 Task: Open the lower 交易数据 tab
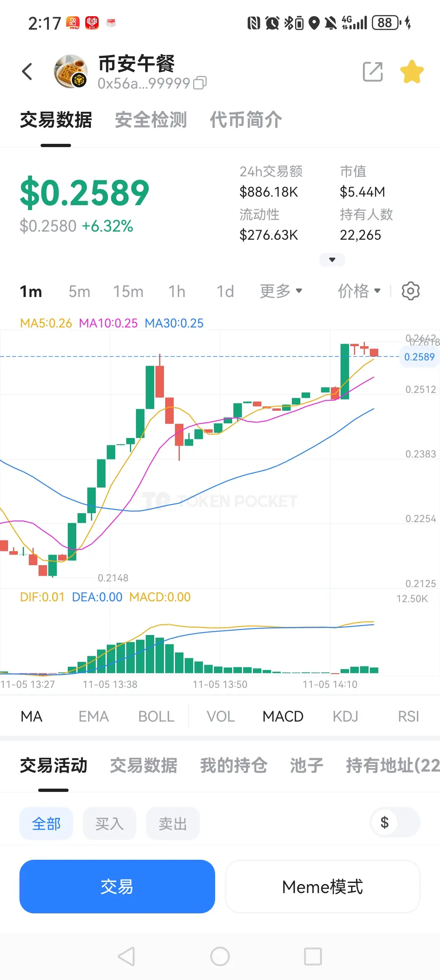click(144, 765)
